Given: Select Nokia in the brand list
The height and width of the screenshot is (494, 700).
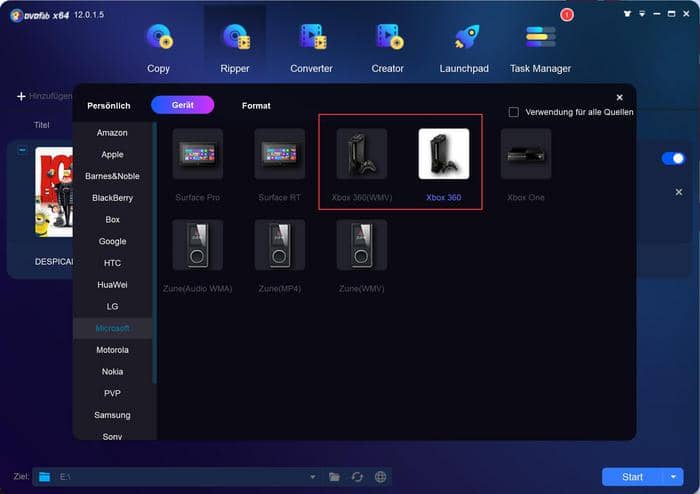Looking at the screenshot, I should [x=112, y=372].
